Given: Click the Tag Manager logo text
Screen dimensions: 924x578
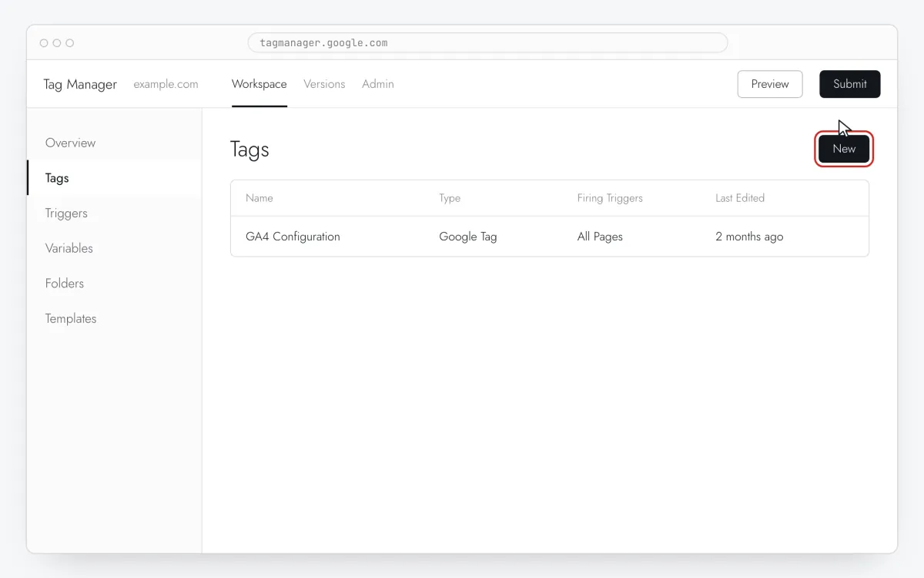Looking at the screenshot, I should pyautogui.click(x=80, y=85).
